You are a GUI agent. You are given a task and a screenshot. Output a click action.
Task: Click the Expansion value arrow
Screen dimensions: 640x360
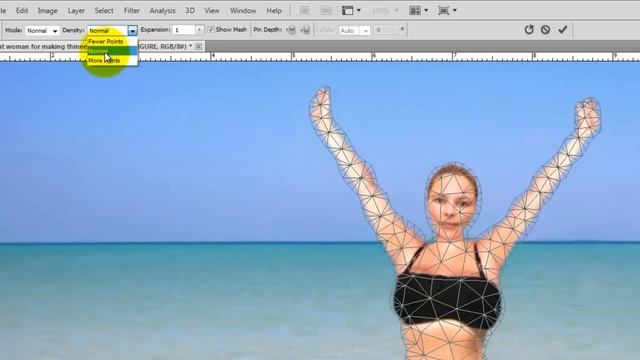pyautogui.click(x=199, y=30)
